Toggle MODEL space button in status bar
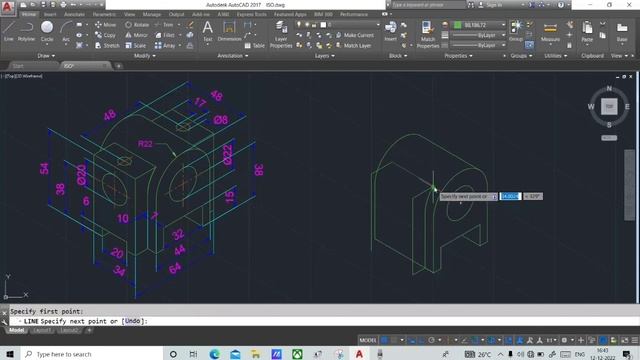Screen dimensions: 640x360 coord(368,340)
